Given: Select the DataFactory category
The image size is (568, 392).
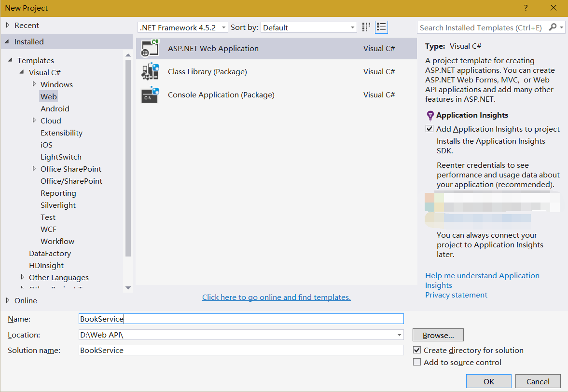Looking at the screenshot, I should (x=50, y=253).
